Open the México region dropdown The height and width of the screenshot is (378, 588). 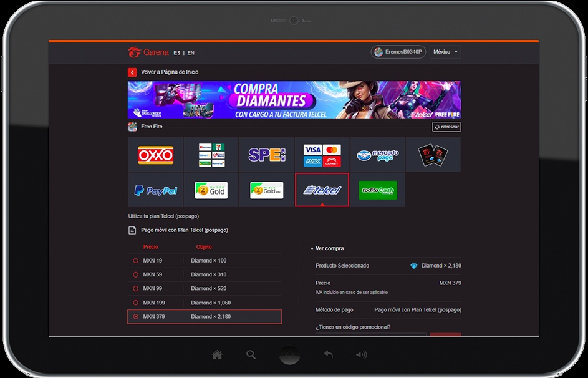point(445,52)
